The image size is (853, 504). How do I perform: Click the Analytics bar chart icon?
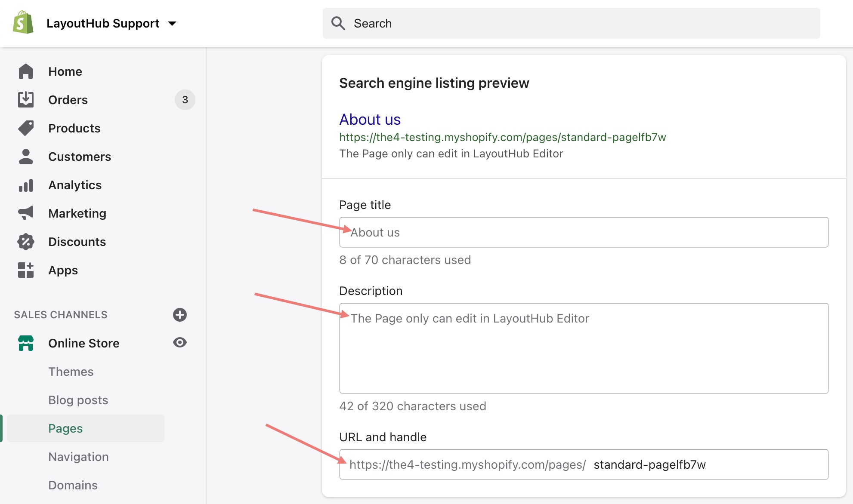(26, 185)
